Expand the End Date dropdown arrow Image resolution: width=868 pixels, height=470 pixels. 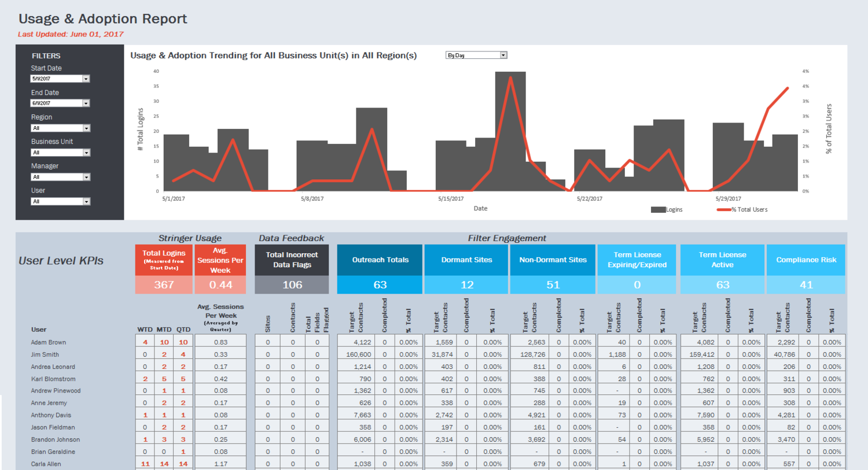click(86, 103)
